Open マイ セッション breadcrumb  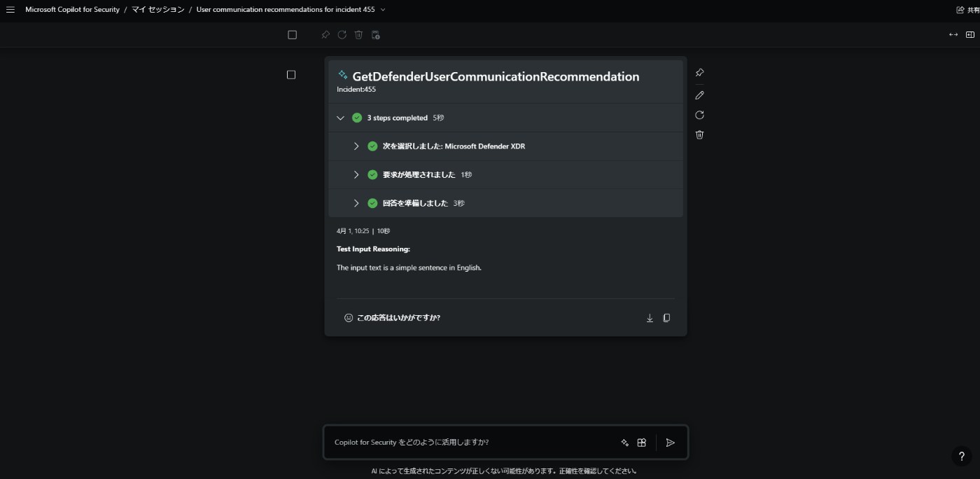pyautogui.click(x=158, y=10)
